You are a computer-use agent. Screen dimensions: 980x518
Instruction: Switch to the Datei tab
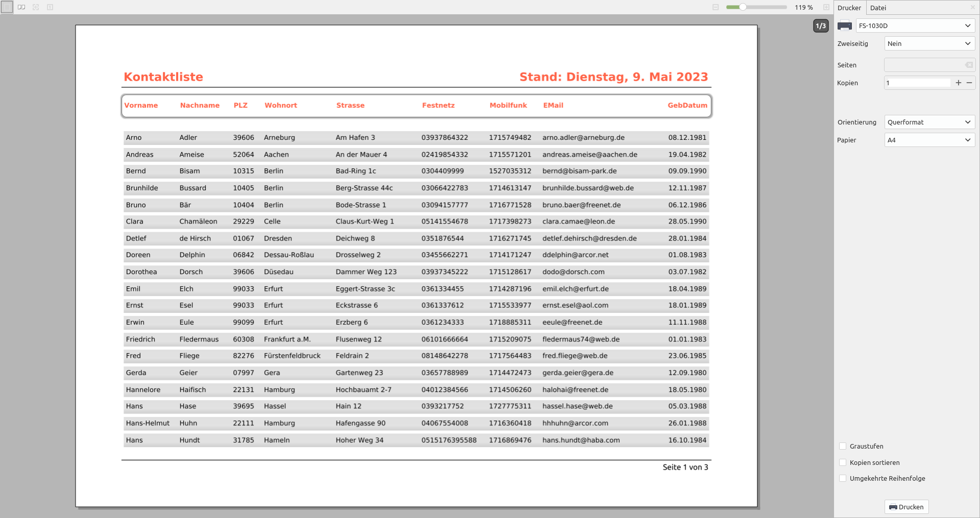[878, 8]
